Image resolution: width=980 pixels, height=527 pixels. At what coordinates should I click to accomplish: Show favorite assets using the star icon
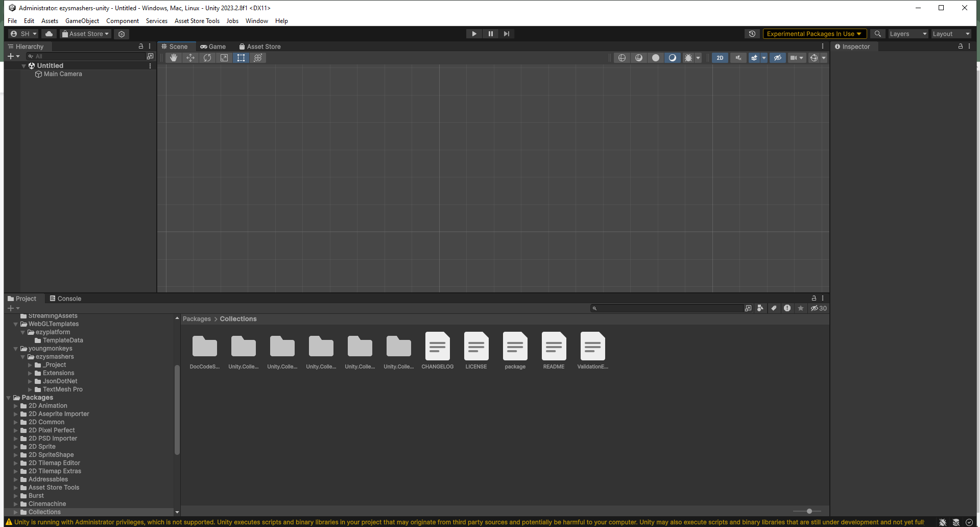click(x=800, y=308)
